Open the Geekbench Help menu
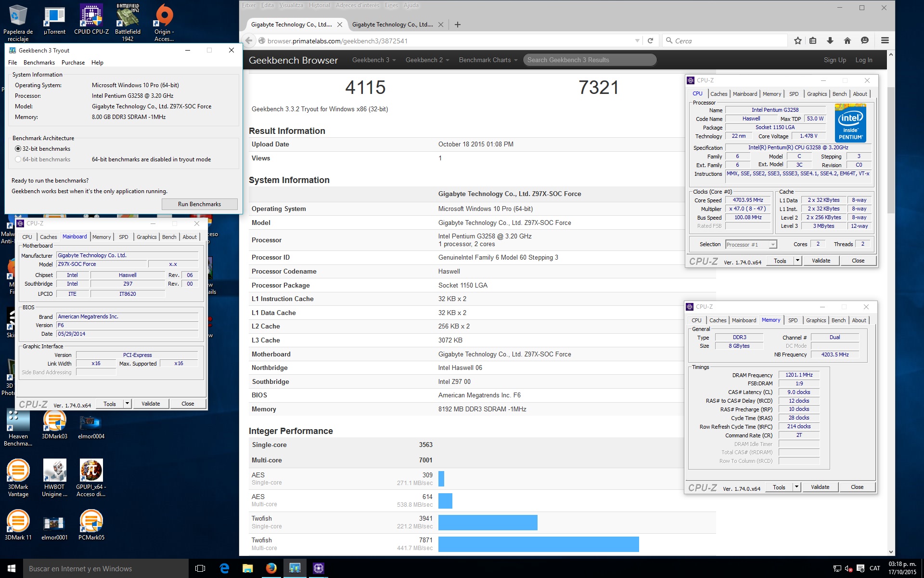The width and height of the screenshot is (924, 578). tap(97, 63)
